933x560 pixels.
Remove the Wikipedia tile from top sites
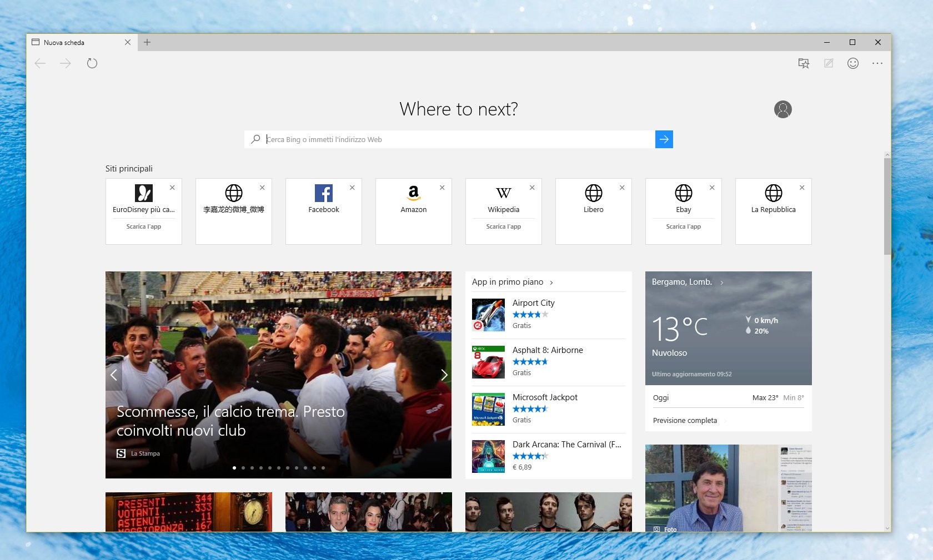[x=532, y=188]
